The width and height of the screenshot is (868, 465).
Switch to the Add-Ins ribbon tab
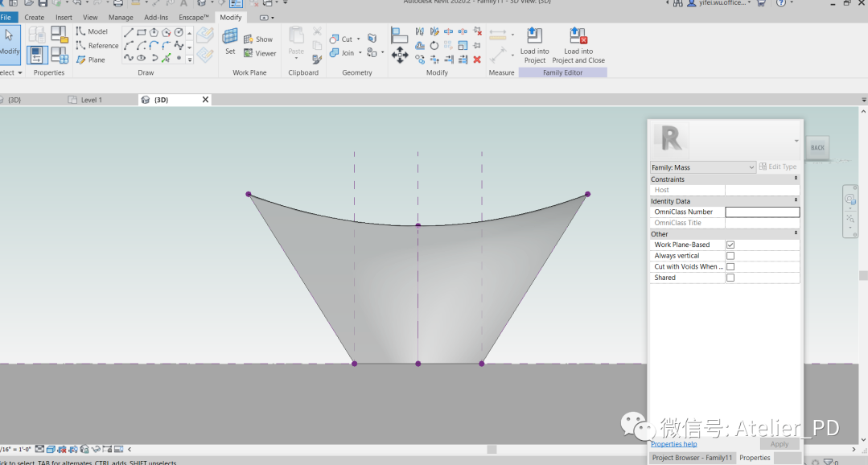pos(156,17)
